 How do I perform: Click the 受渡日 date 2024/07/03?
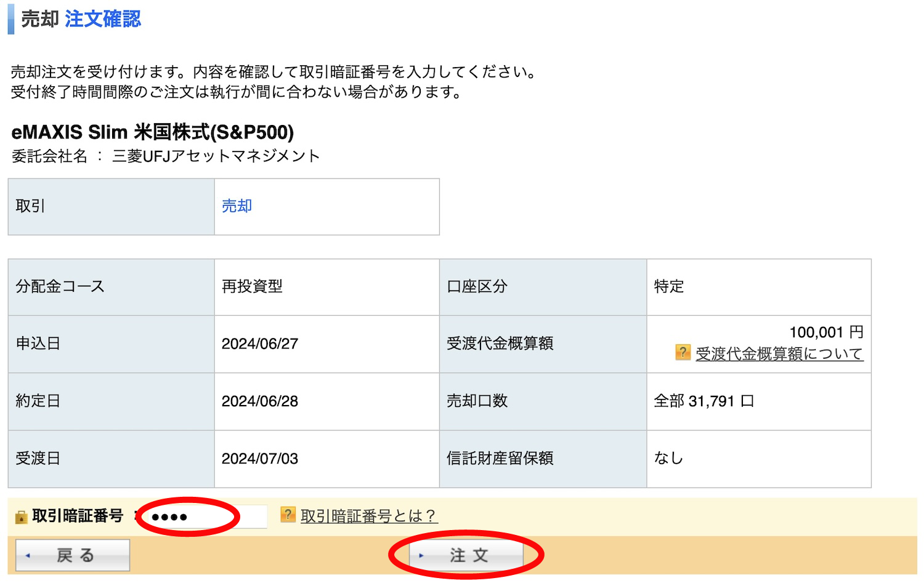pos(260,459)
